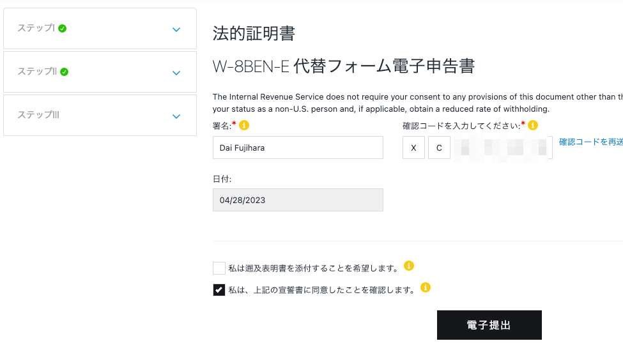Image resolution: width=623 pixels, height=364 pixels.
Task: Click green checkmark icon on ステップII
Action: [65, 72]
